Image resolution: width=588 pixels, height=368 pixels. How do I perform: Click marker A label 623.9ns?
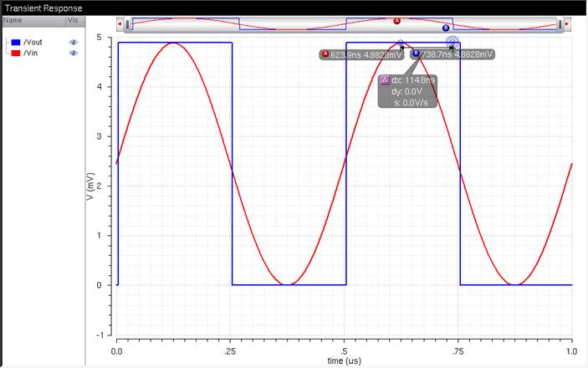pos(361,54)
